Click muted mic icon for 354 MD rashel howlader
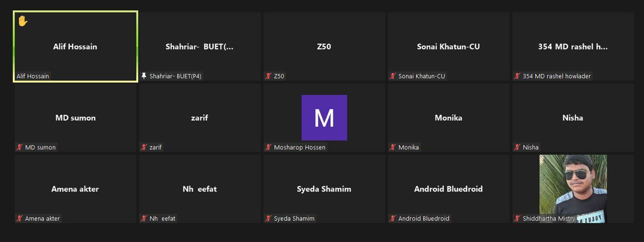 point(517,76)
